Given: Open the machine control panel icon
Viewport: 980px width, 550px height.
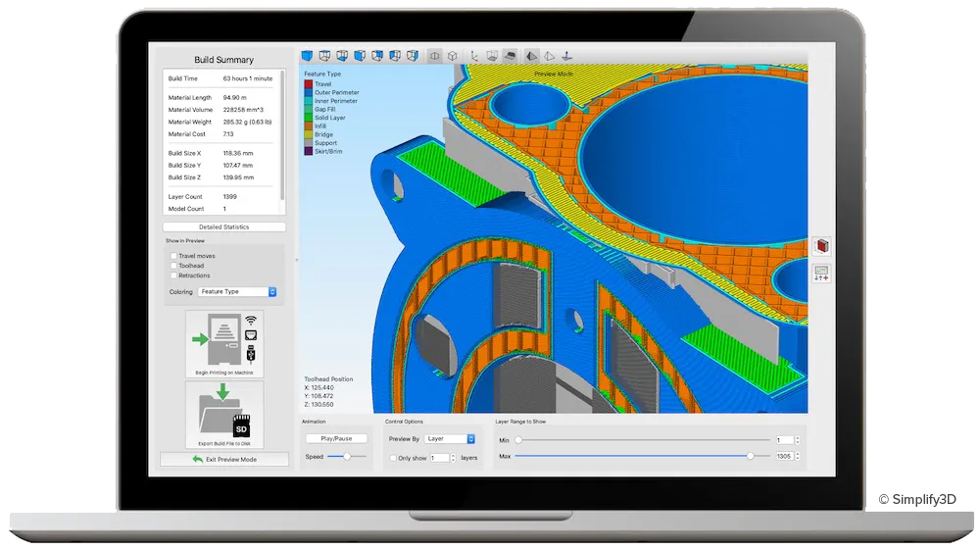Looking at the screenshot, I should pyautogui.click(x=822, y=274).
